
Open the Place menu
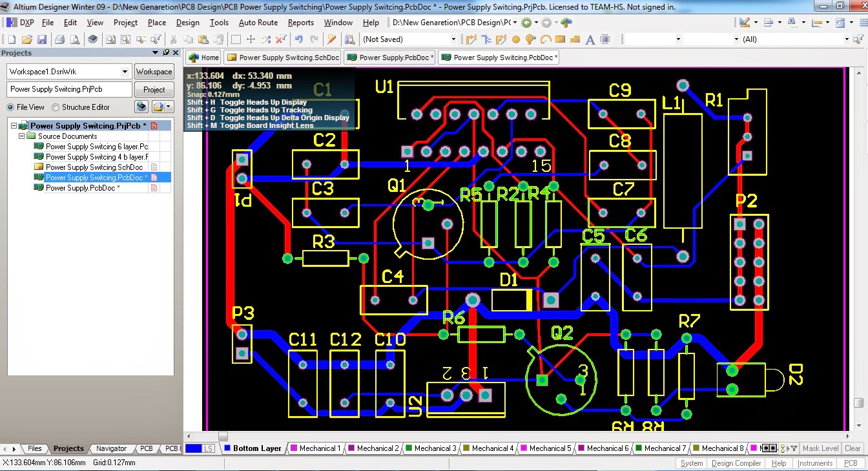coord(157,23)
